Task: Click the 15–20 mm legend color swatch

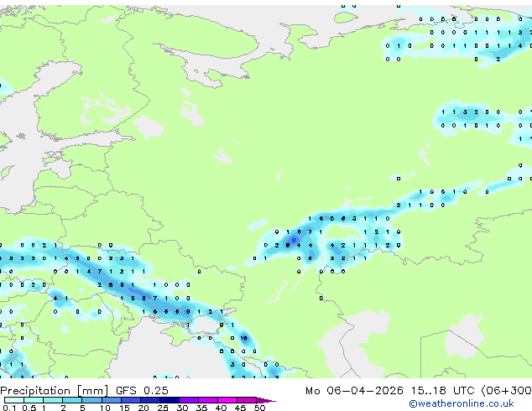Action: coord(131,400)
